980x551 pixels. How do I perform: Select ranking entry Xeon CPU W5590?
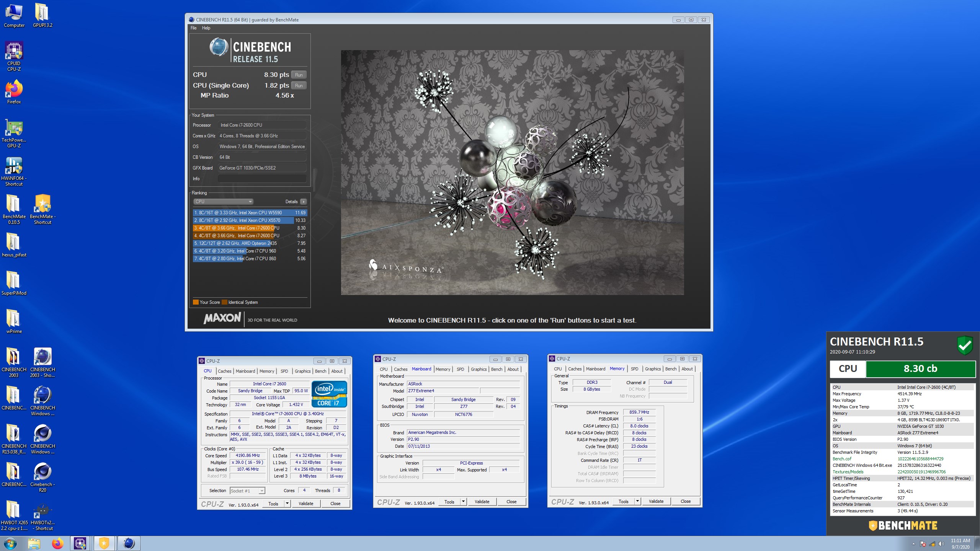pos(250,213)
